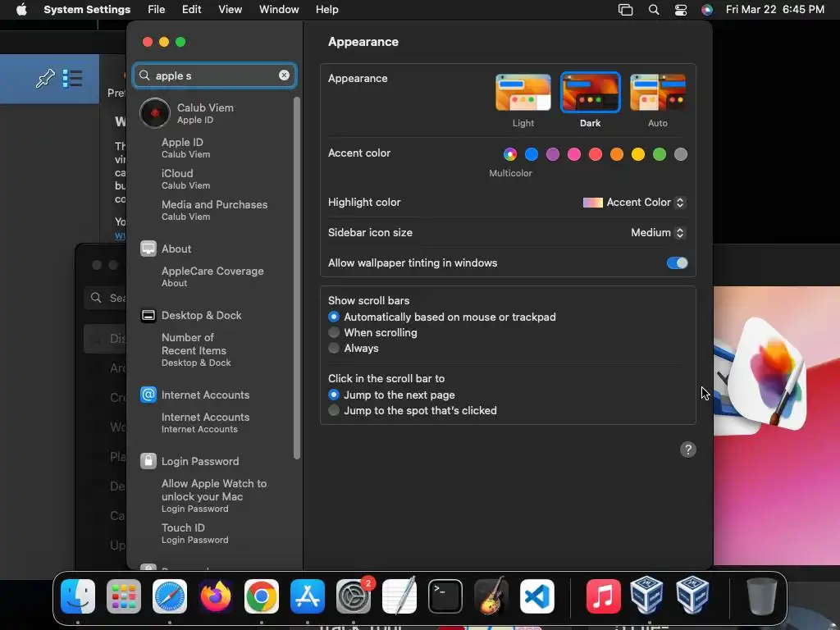
Task: Clear the search field text
Action: point(284,75)
